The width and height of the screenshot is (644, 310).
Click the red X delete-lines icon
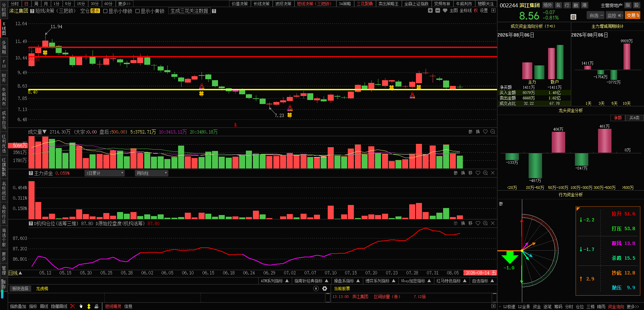tap(72, 306)
